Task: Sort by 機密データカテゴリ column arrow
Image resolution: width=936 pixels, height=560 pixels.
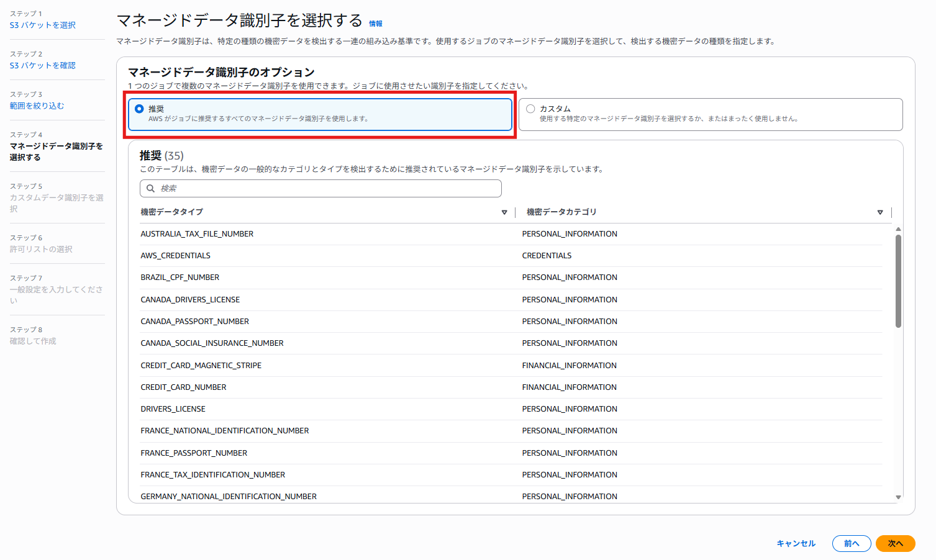Action: 880,212
